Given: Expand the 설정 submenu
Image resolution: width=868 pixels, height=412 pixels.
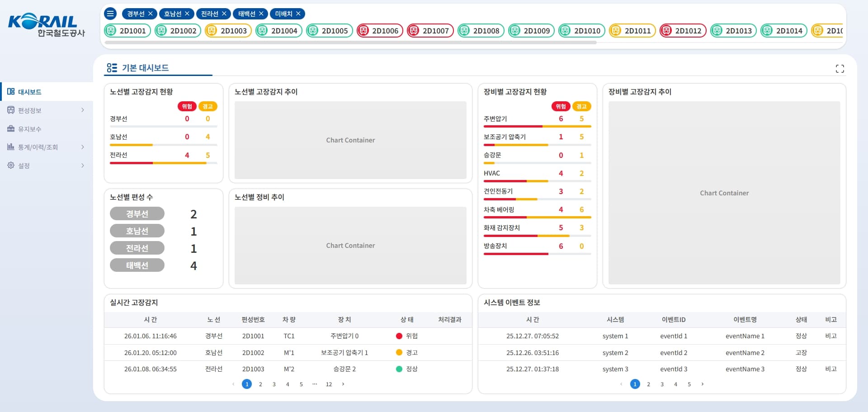Looking at the screenshot, I should [83, 166].
